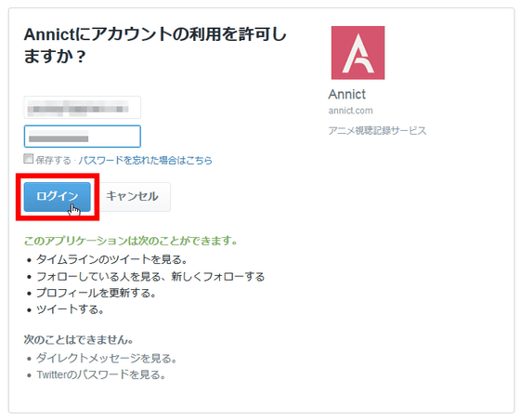
Task: Click the 次のことはできません。 heading
Action: pos(79,339)
